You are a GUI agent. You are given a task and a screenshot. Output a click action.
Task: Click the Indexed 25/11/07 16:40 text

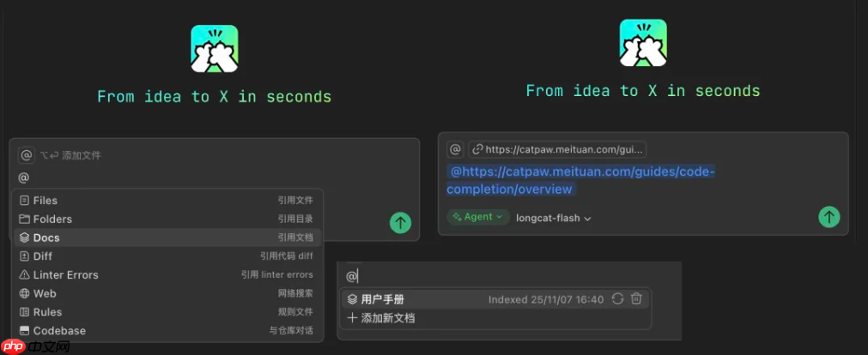546,300
